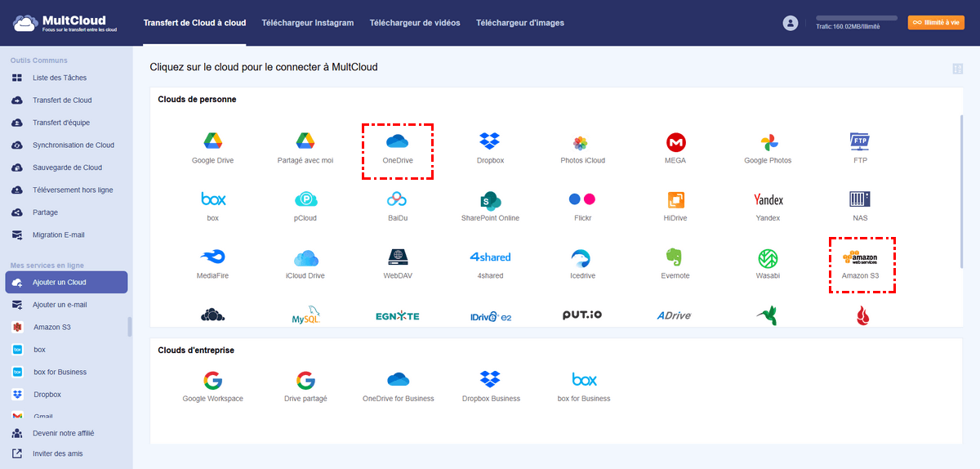Connect put.io service

click(x=582, y=315)
